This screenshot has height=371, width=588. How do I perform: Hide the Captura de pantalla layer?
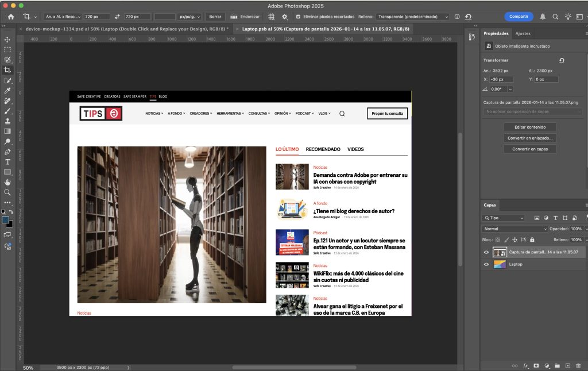click(486, 252)
